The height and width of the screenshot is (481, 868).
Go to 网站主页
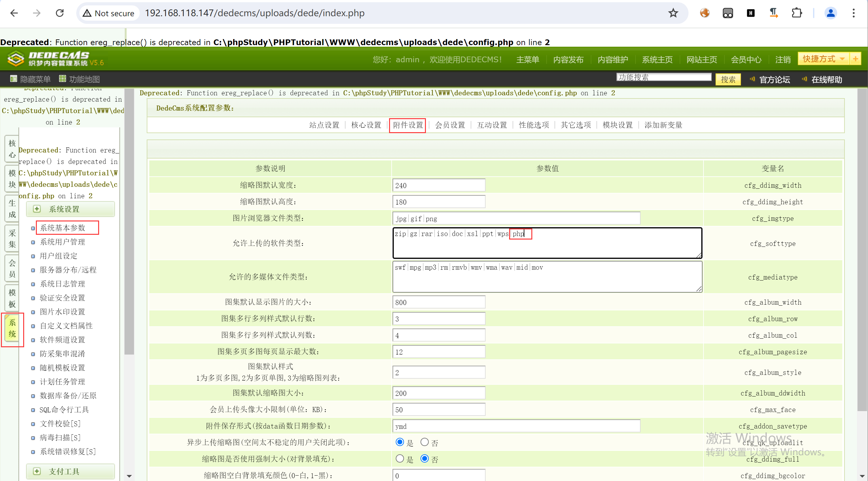702,60
